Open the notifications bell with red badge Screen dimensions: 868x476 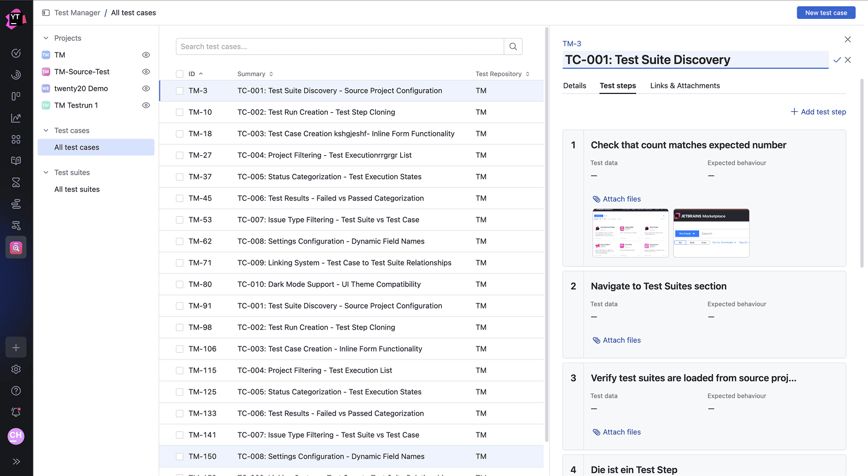point(16,412)
